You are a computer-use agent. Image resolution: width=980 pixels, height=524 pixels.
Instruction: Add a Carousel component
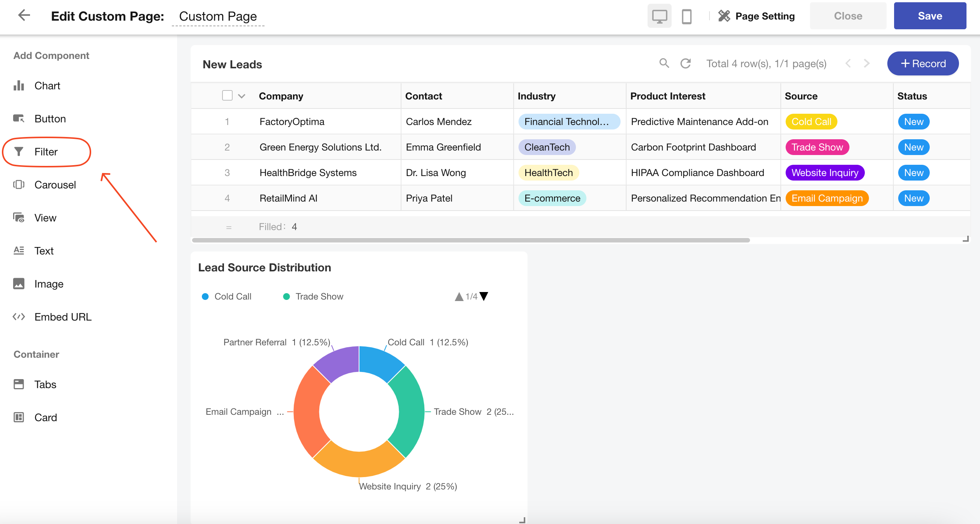[x=55, y=185]
